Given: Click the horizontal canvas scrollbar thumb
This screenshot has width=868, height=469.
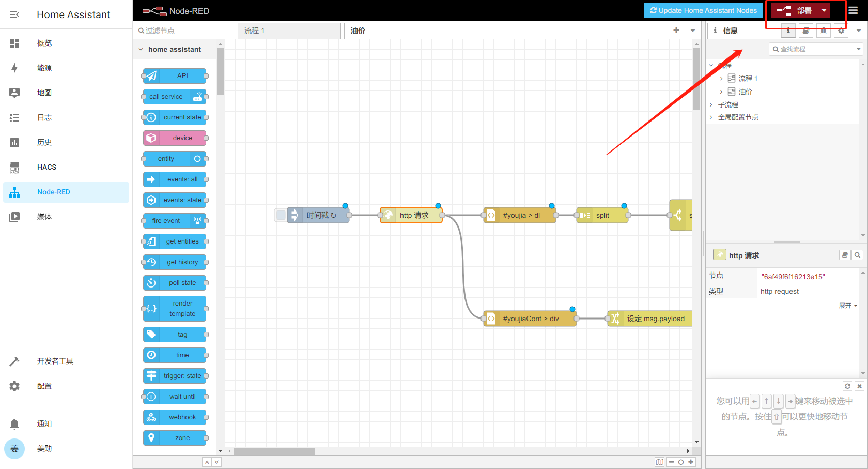Looking at the screenshot, I should click(x=274, y=451).
